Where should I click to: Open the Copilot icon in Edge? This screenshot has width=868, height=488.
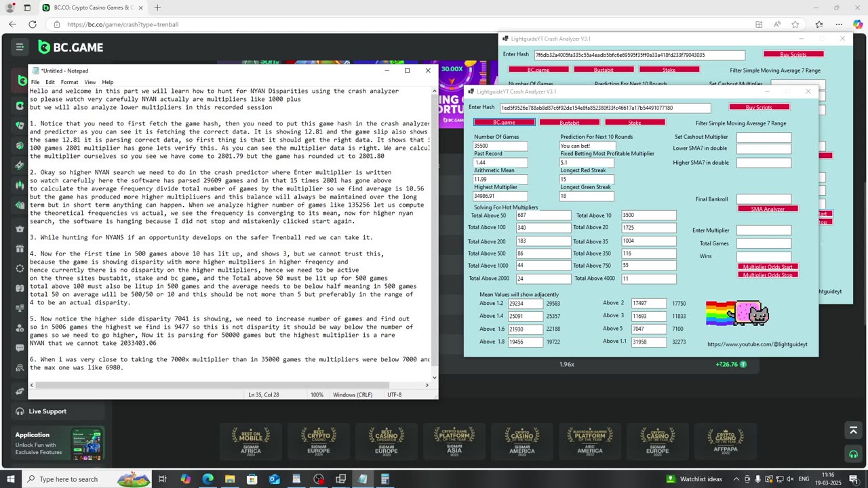click(x=857, y=24)
